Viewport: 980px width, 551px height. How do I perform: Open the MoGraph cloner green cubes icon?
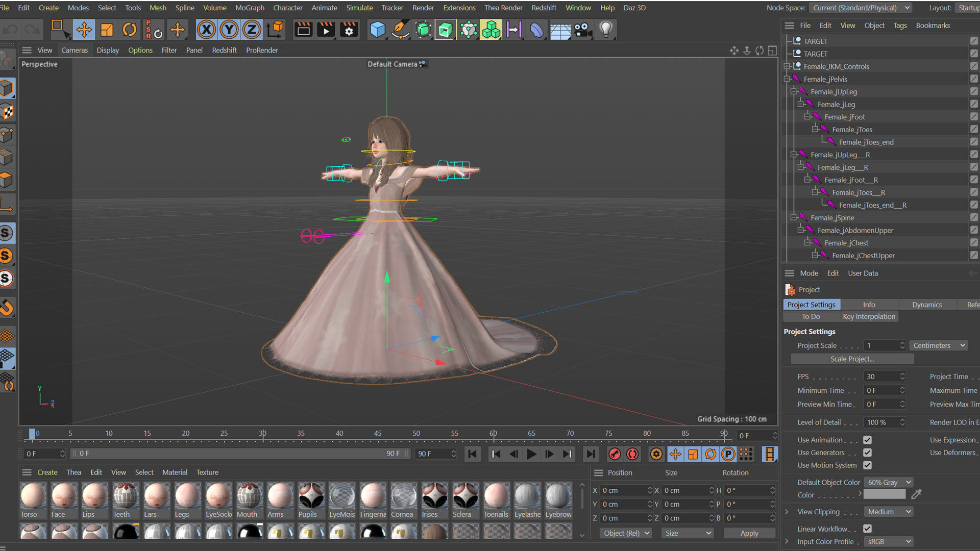tap(491, 30)
